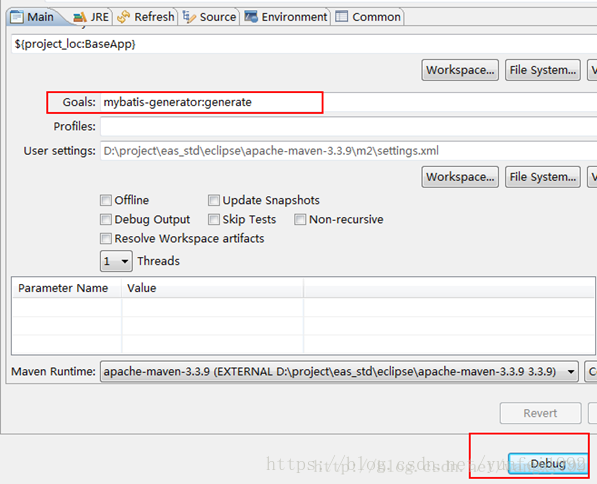597x484 pixels.
Task: Click the base directory field ${project_loc:BaseApp}
Action: point(304,44)
